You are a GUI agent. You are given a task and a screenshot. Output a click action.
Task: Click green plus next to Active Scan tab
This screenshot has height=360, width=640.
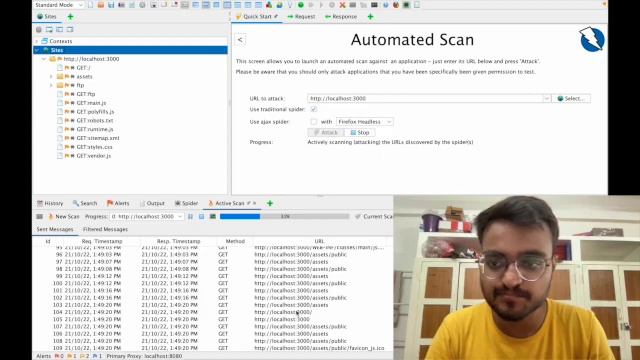pyautogui.click(x=270, y=203)
